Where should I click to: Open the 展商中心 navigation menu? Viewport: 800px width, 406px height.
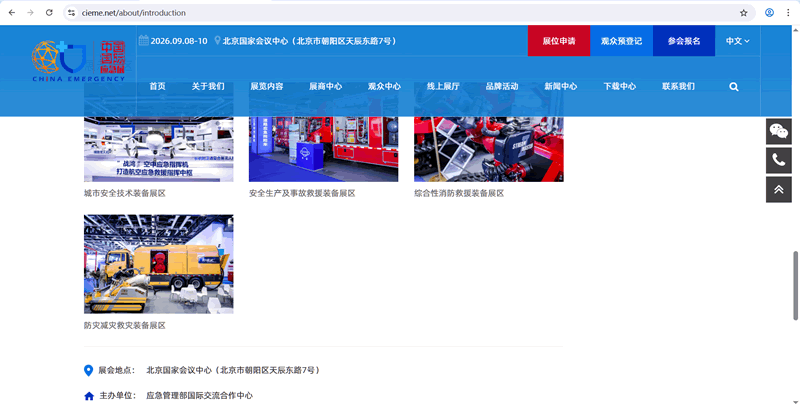tap(325, 87)
